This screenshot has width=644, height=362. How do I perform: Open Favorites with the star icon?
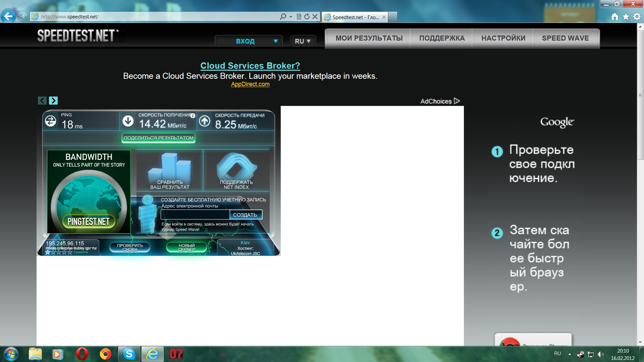[x=626, y=16]
